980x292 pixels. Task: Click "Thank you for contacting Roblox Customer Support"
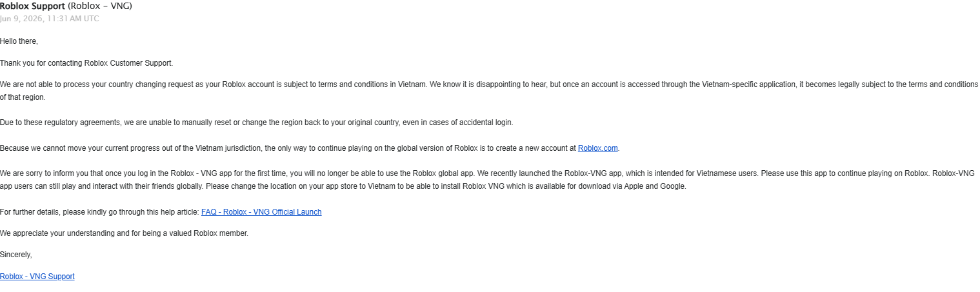(86, 63)
